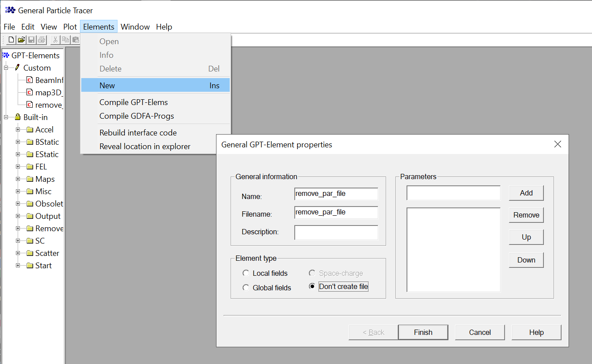Expand the Obsolete folder node
Image resolution: width=592 pixels, height=364 pixels.
pyautogui.click(x=18, y=203)
